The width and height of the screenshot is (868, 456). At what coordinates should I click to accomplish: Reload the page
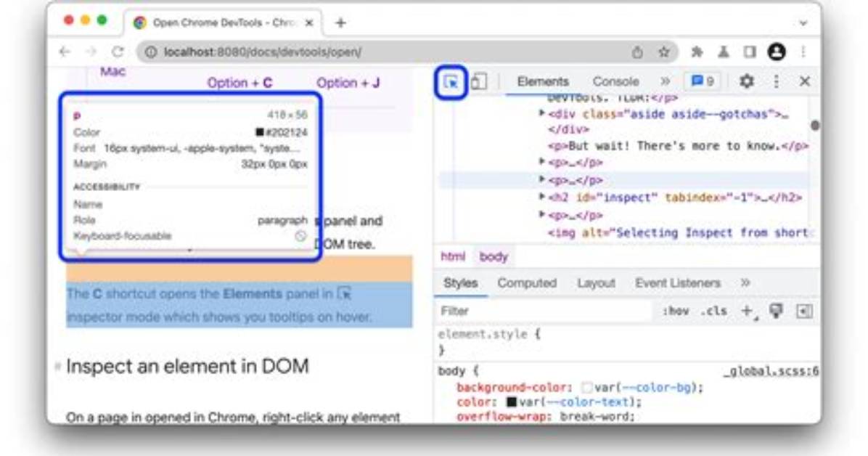tap(118, 52)
